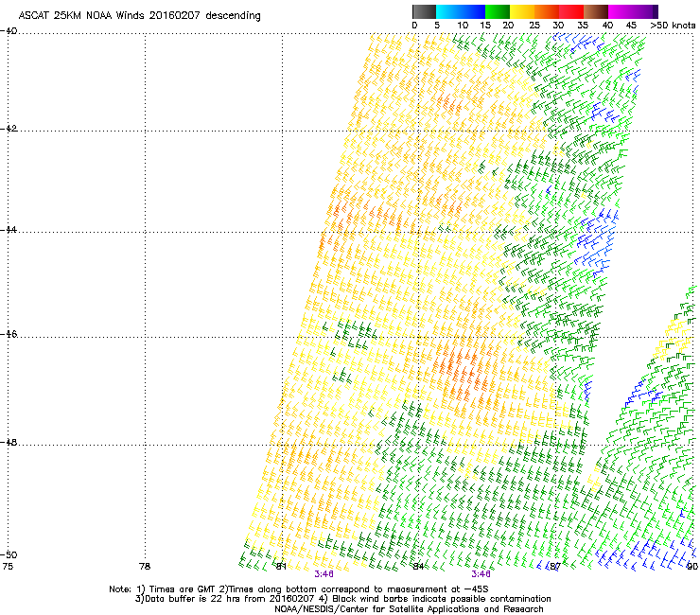
Task: Click the yellow 20-25 knots legend band
Action: click(x=522, y=11)
